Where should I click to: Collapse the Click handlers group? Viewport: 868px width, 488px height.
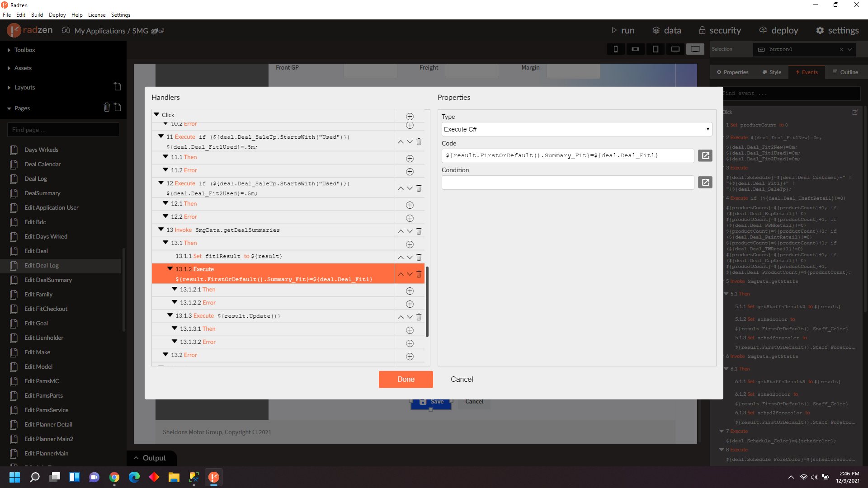[x=156, y=115]
